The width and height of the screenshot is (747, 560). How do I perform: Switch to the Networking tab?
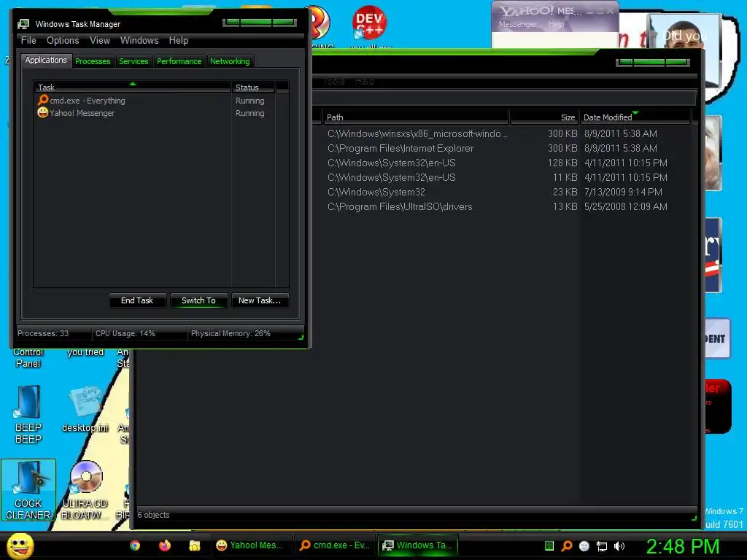point(230,61)
